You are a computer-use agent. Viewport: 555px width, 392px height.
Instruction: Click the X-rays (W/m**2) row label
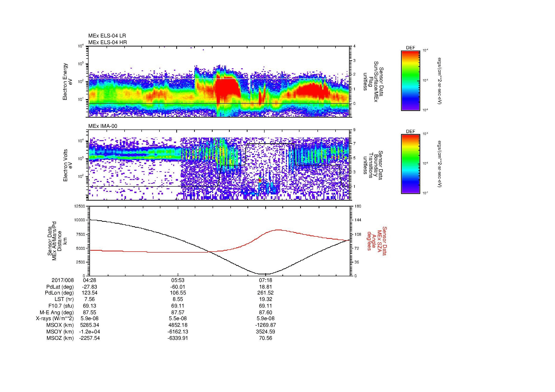coord(55,318)
